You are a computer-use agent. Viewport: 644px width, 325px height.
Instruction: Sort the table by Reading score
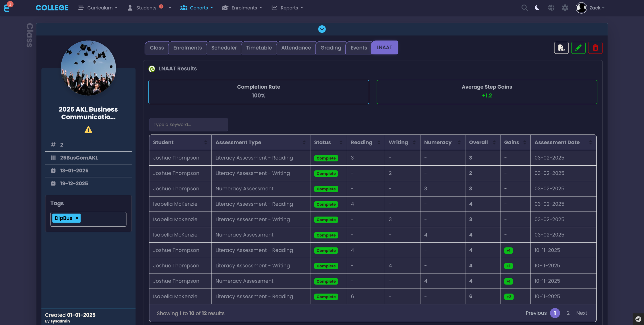tap(378, 142)
